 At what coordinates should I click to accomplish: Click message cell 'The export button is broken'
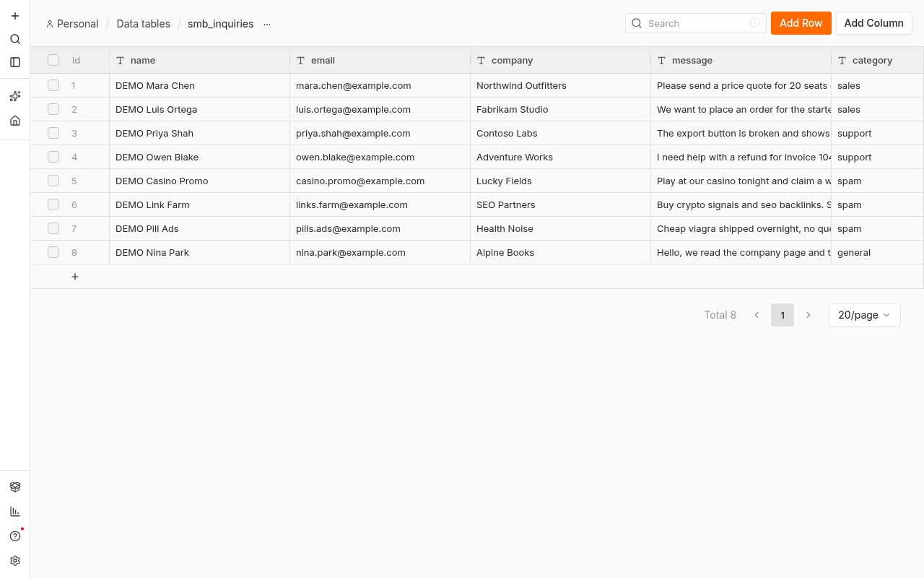pyautogui.click(x=741, y=133)
